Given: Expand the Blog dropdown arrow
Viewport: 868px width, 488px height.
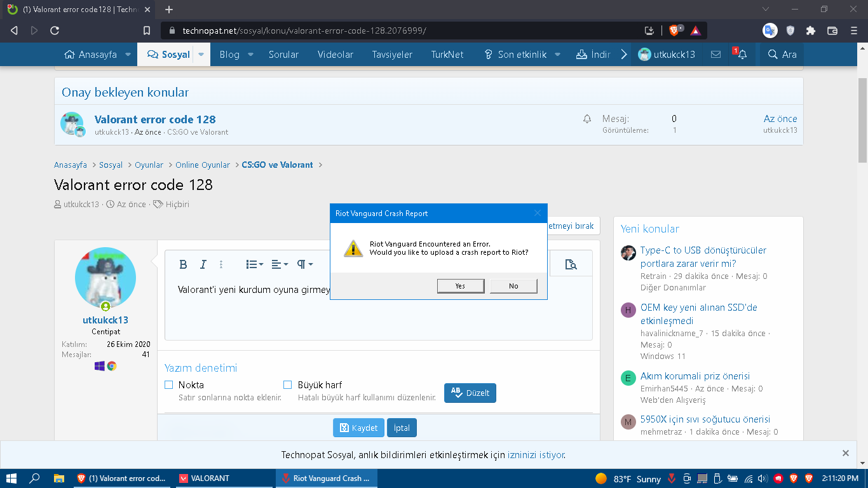Looking at the screenshot, I should click(x=250, y=55).
